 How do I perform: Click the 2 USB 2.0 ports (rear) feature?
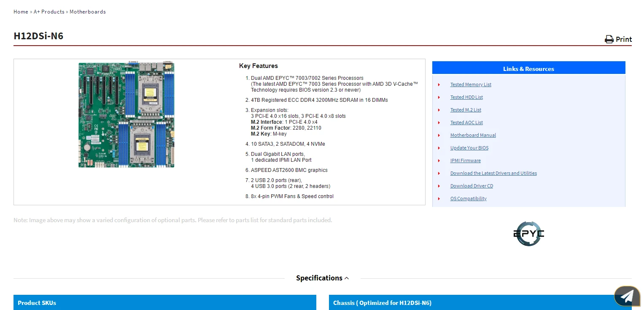pyautogui.click(x=276, y=180)
